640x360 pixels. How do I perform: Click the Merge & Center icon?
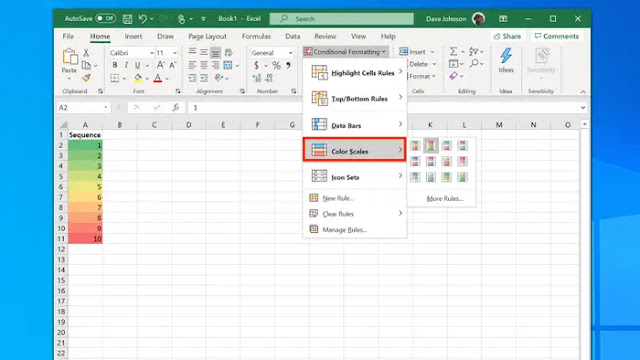click(228, 65)
